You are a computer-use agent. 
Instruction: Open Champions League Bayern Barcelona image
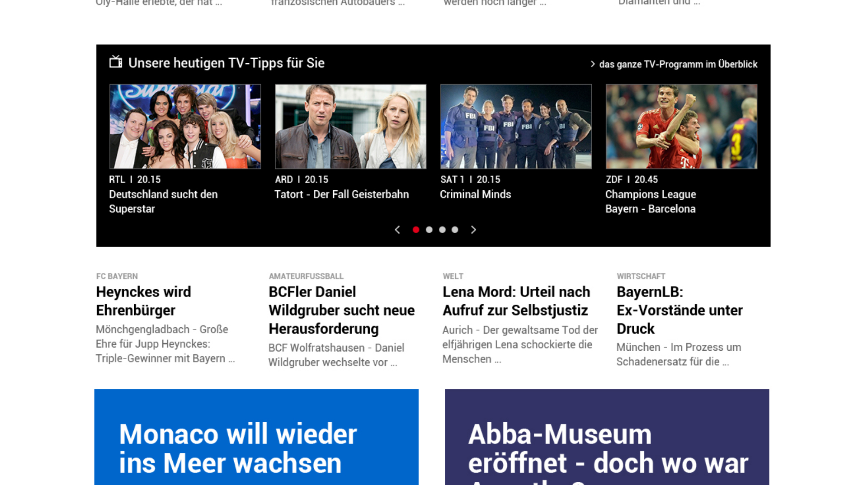coord(681,127)
